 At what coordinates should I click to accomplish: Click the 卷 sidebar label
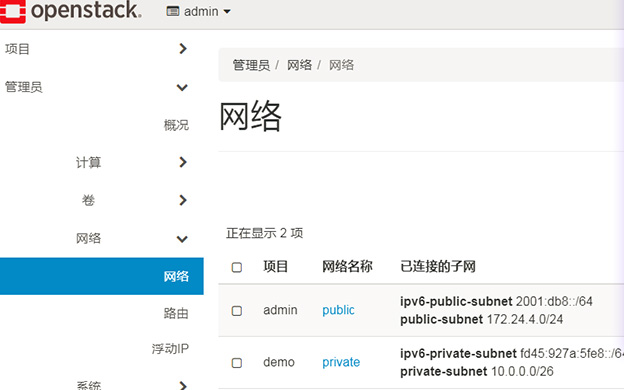point(88,200)
